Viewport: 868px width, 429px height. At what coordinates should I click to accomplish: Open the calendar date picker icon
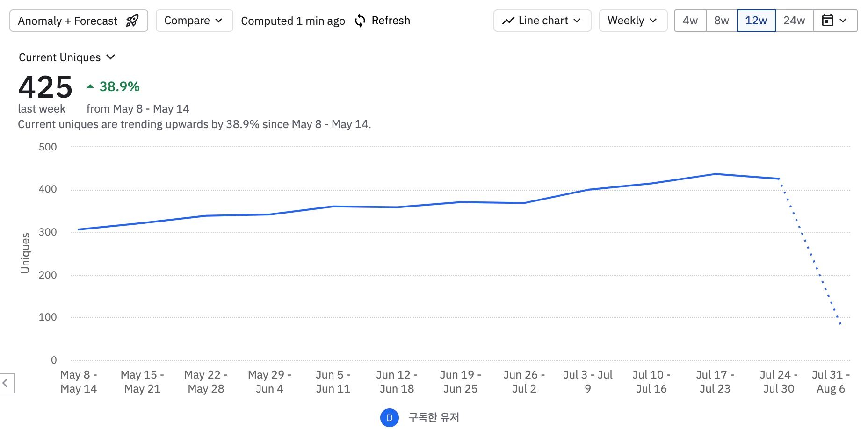(x=828, y=21)
